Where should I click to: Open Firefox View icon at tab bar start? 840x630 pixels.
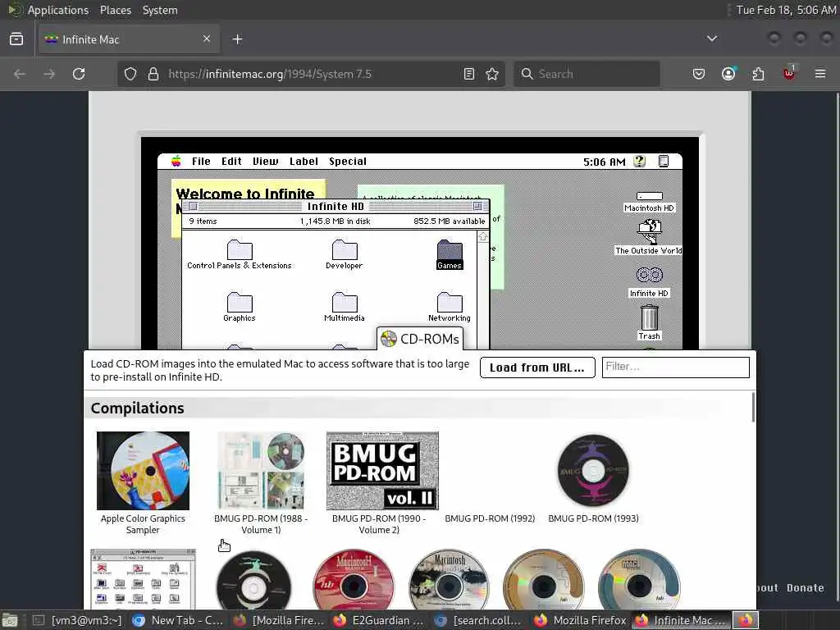(16, 39)
